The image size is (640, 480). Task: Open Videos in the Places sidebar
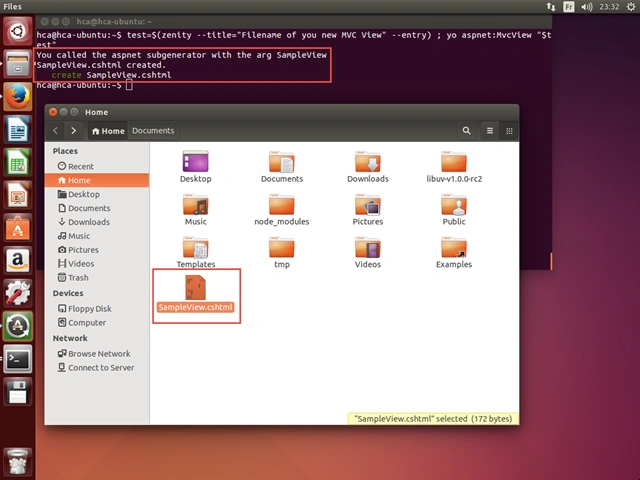97,264
